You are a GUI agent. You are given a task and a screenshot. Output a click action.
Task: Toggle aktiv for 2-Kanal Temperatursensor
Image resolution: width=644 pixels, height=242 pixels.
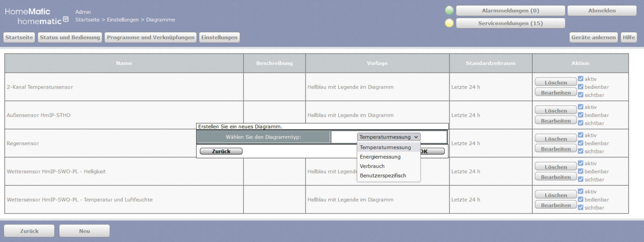[x=580, y=79]
